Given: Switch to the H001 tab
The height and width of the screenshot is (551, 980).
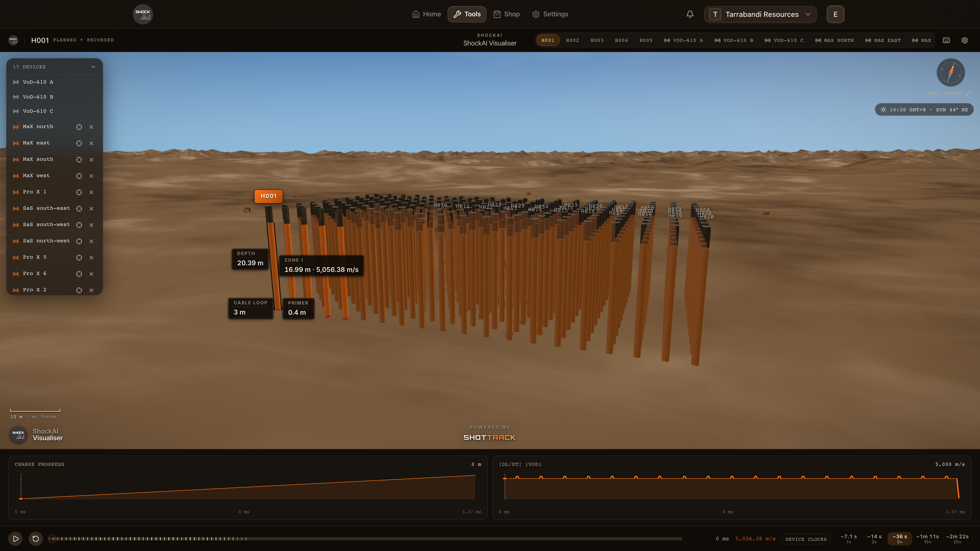Looking at the screenshot, I should (548, 40).
